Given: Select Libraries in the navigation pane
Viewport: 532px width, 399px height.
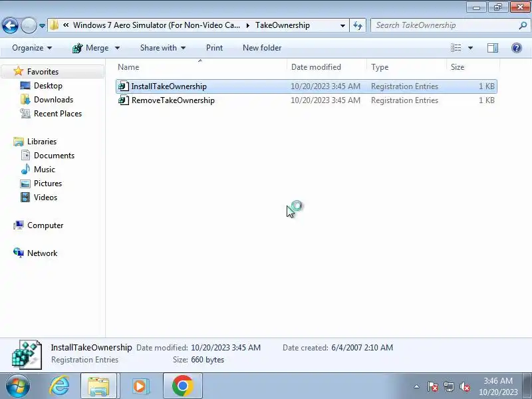Looking at the screenshot, I should click(x=42, y=141).
